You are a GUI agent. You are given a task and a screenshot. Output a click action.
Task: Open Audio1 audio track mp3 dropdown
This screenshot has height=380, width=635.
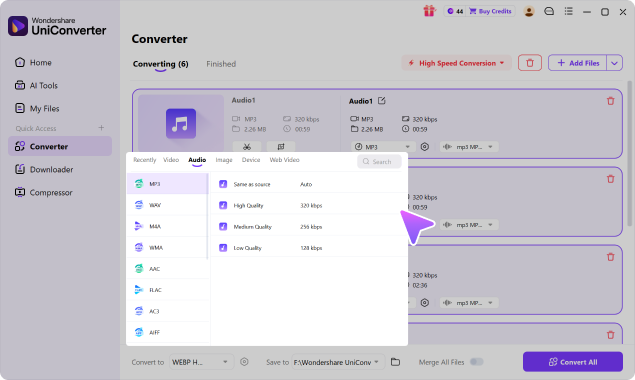[469, 147]
